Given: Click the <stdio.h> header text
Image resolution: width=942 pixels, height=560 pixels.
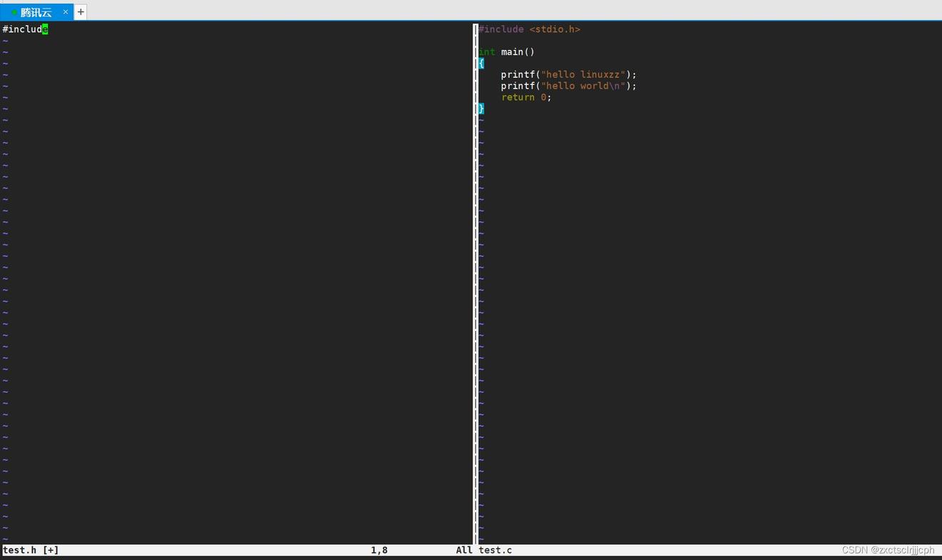Looking at the screenshot, I should (x=554, y=29).
